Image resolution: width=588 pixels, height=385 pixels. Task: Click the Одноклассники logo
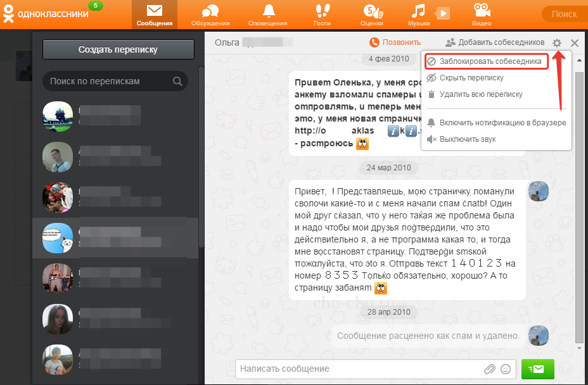(44, 14)
